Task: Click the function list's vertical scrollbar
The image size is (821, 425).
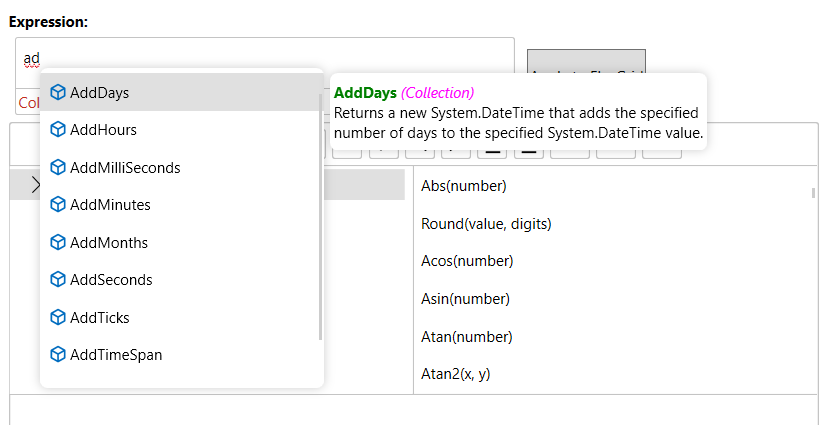Action: pyautogui.click(x=813, y=193)
